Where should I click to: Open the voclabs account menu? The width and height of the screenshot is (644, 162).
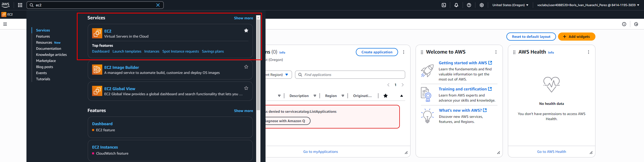pos(588,5)
